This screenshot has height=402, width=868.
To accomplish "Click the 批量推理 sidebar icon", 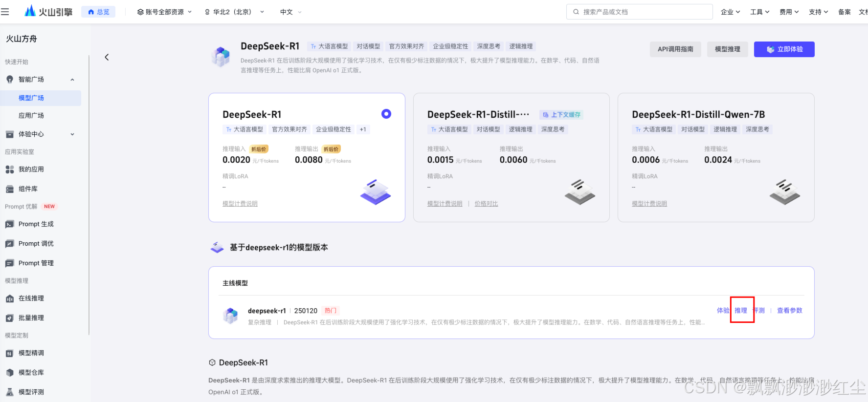I will point(10,318).
